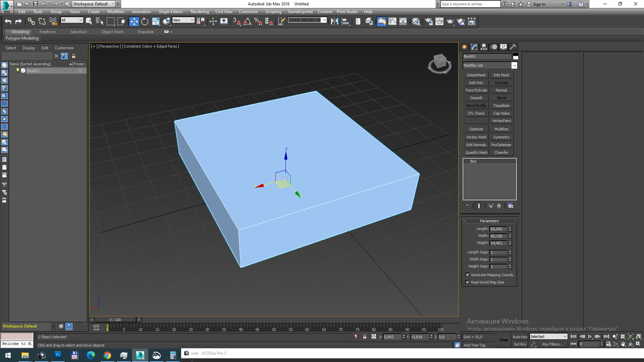Toggle Real-World Map Size checkbox
The height and width of the screenshot is (362, 644).
coord(467,282)
